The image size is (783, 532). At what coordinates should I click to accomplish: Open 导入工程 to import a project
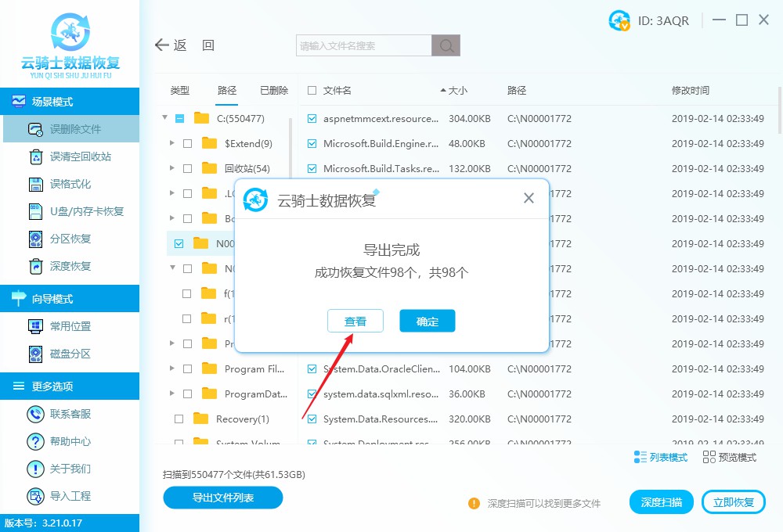tap(70, 495)
